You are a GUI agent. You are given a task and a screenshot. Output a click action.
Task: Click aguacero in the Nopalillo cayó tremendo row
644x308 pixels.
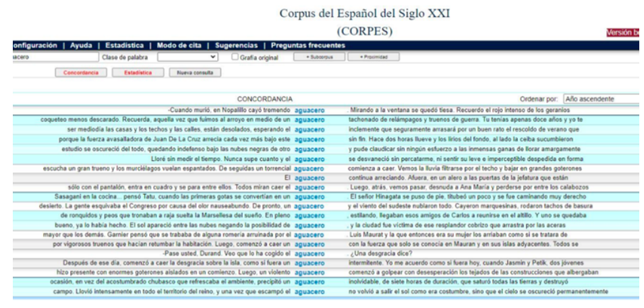[310, 111]
